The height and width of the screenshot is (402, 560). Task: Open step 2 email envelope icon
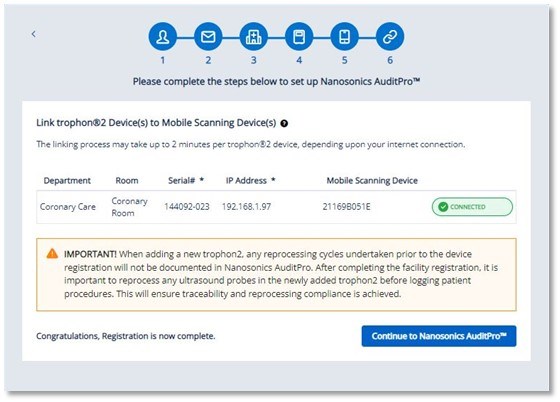coord(208,37)
